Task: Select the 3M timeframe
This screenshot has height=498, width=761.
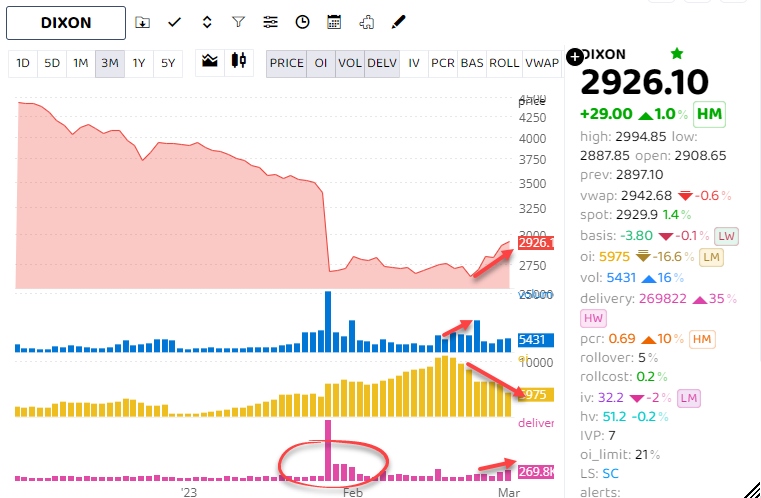Action: point(110,63)
